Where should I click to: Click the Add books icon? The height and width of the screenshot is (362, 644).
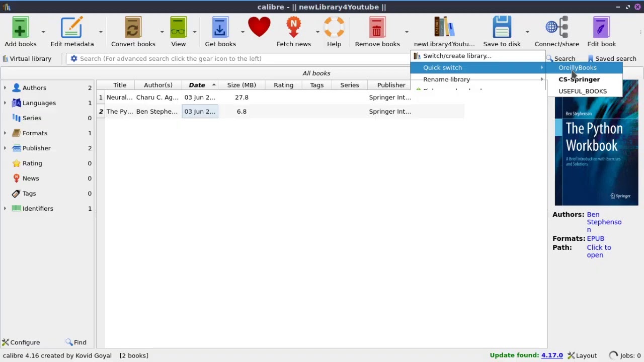point(21,28)
